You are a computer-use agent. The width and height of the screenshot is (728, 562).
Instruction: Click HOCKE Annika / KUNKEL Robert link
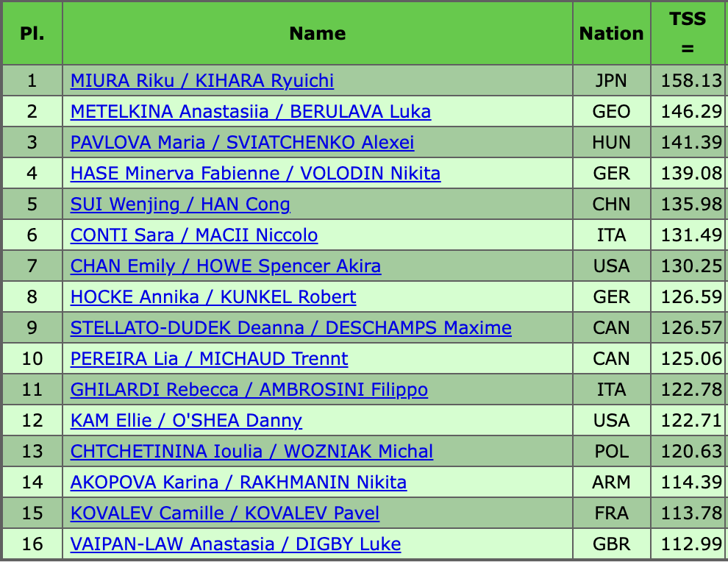(213, 297)
